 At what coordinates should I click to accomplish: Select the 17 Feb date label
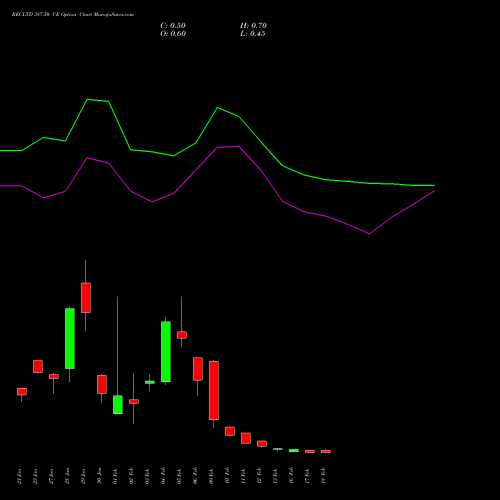pos(307,476)
